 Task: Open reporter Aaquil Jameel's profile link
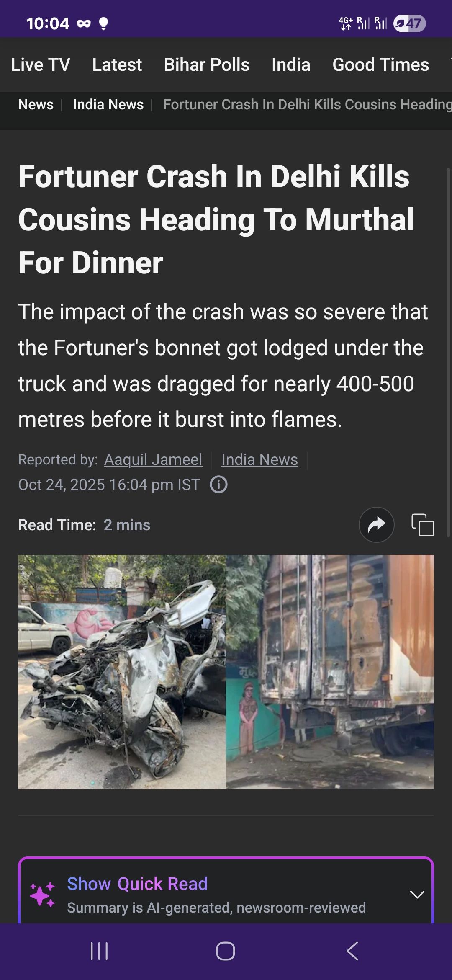coord(153,459)
